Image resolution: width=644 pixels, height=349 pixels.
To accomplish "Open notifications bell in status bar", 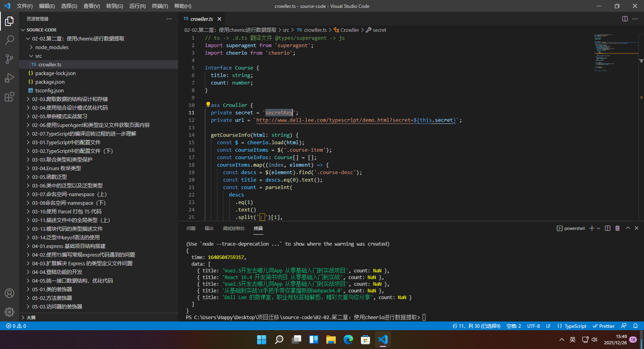I will coord(635,326).
